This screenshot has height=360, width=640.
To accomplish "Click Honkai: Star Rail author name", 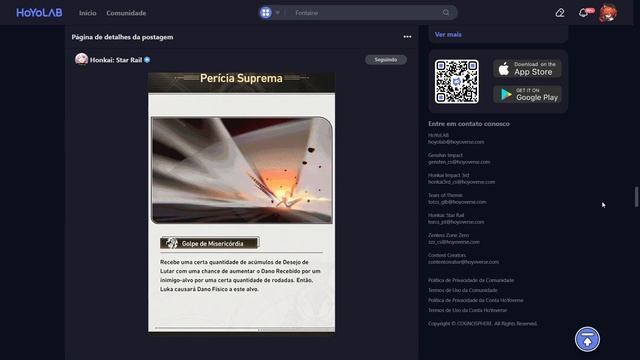I will (x=116, y=60).
